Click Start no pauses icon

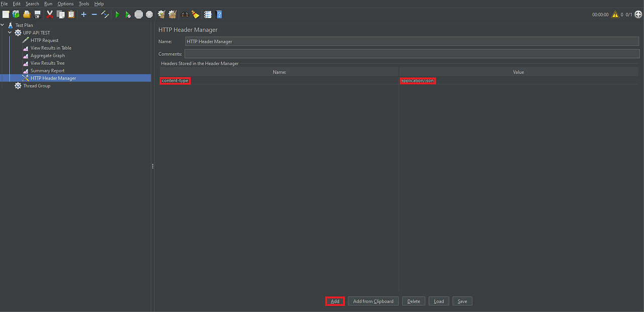[128, 15]
